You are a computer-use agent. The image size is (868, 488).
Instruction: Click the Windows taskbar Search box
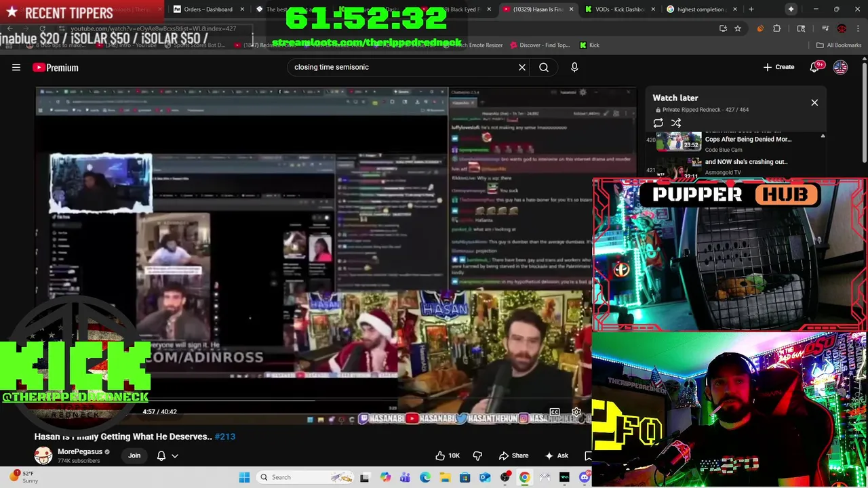307,477
